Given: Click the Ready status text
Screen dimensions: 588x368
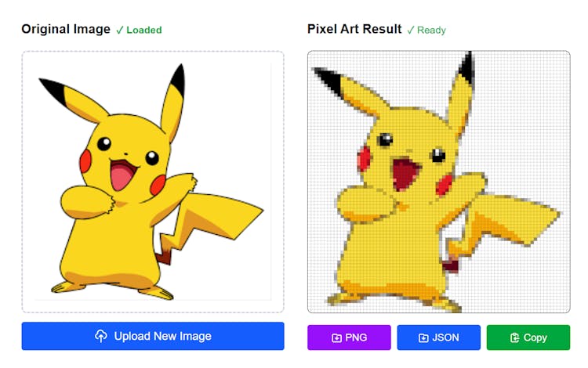Looking at the screenshot, I should [431, 30].
